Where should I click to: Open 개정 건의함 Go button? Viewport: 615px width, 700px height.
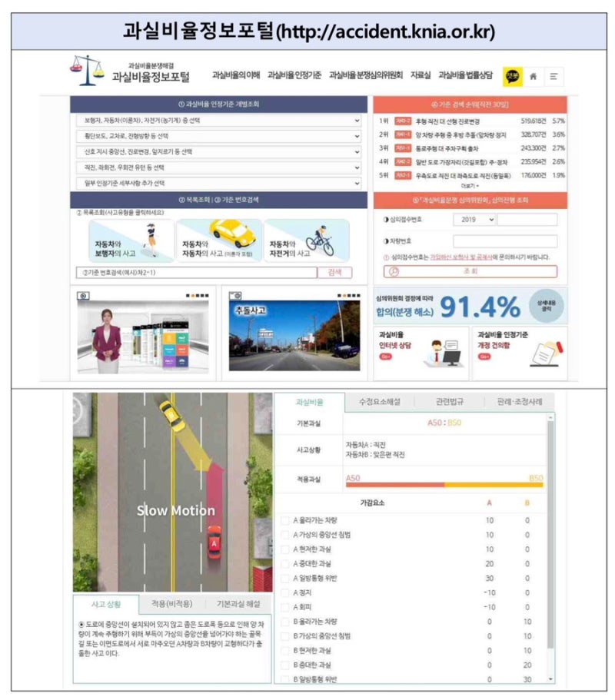click(x=484, y=357)
